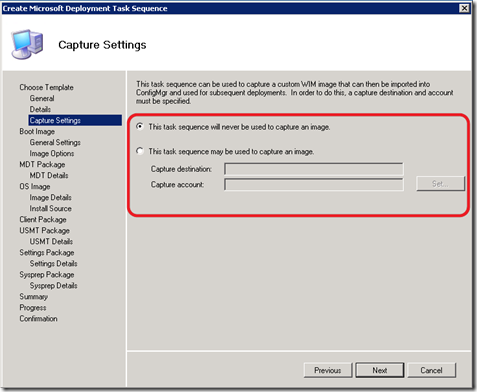477x392 pixels.
Task: Open the Sysprep Package step
Action: click(47, 274)
